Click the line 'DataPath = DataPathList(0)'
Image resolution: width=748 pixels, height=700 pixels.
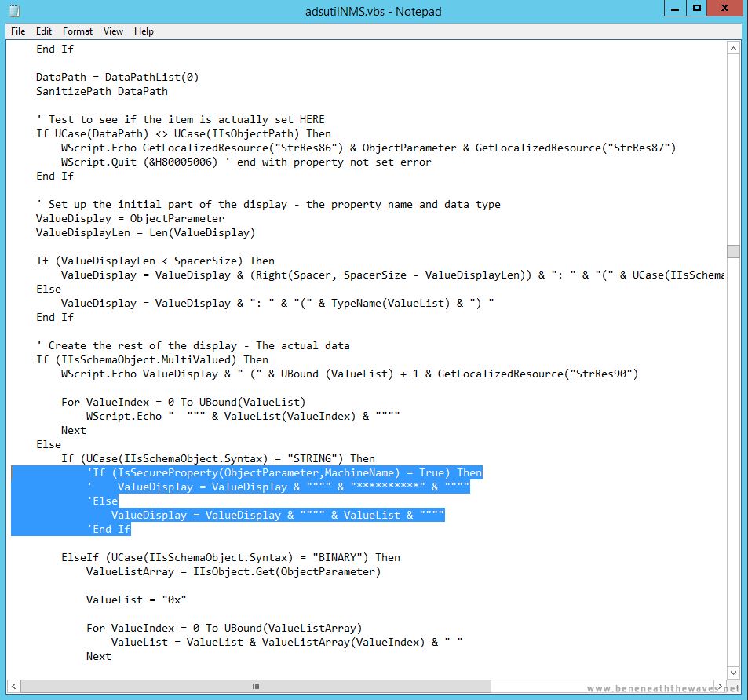coord(118,77)
